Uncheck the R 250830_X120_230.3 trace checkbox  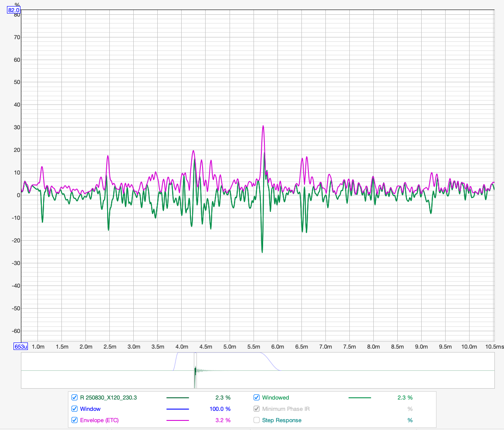pyautogui.click(x=74, y=397)
